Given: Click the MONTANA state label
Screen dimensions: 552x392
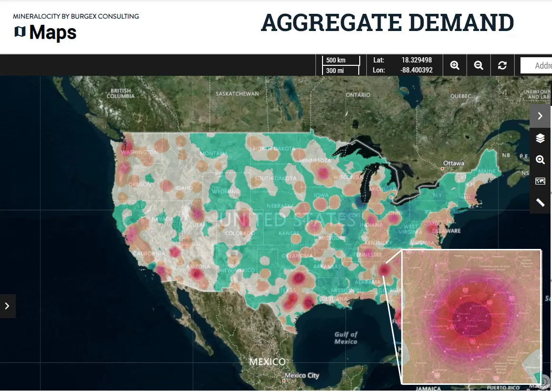Looking at the screenshot, I should 214,154.
